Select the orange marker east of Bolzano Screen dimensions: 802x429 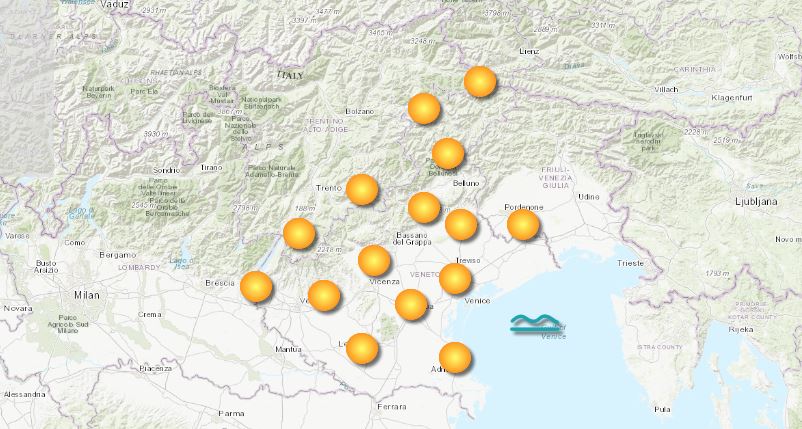point(424,108)
